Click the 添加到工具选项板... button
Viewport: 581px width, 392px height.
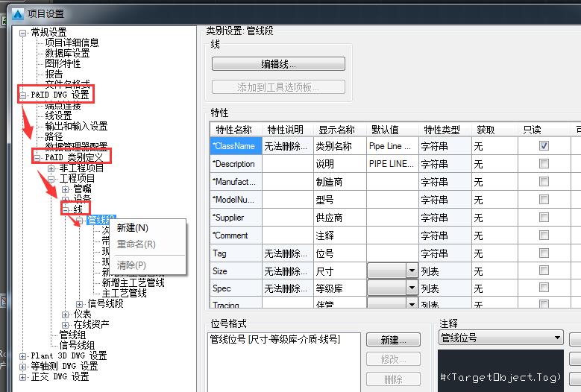click(278, 87)
